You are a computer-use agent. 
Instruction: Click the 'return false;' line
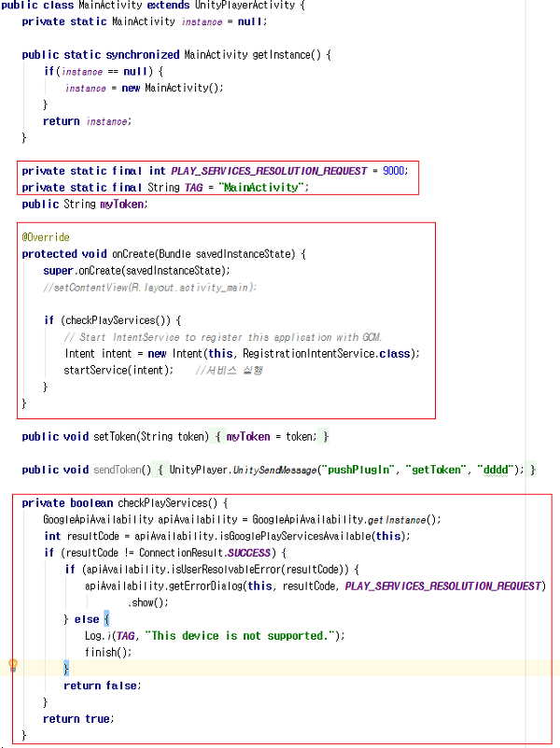tap(103, 685)
